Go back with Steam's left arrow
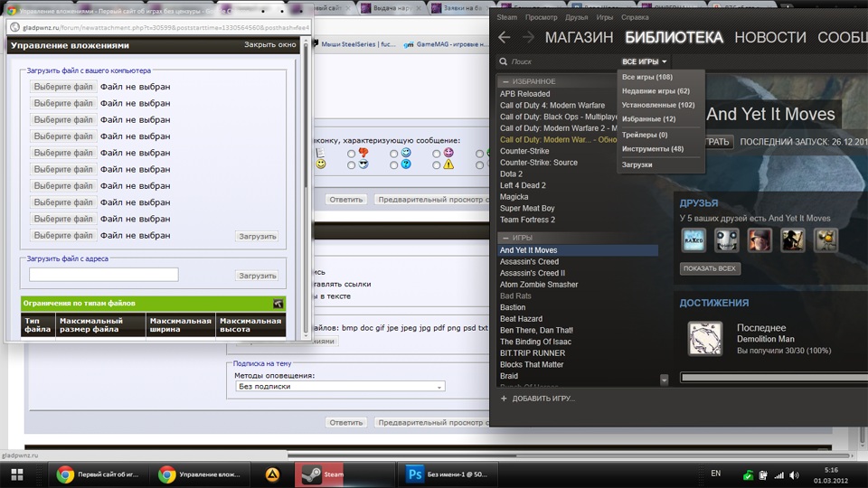Image resolution: width=868 pixels, height=488 pixels. [505, 37]
